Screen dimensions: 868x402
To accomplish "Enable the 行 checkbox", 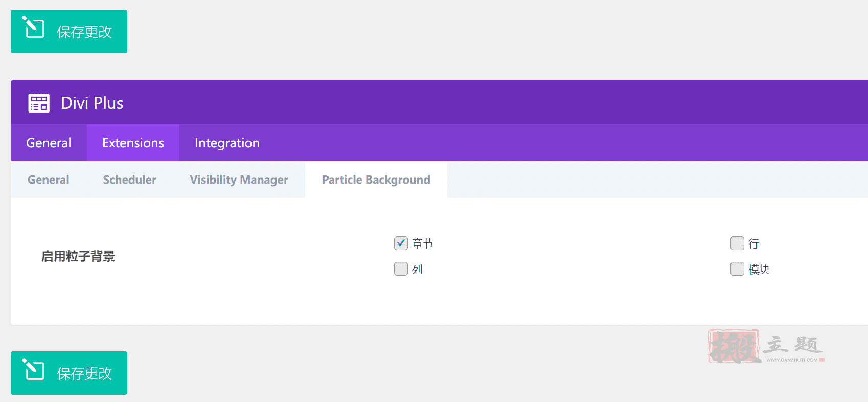I will point(737,243).
